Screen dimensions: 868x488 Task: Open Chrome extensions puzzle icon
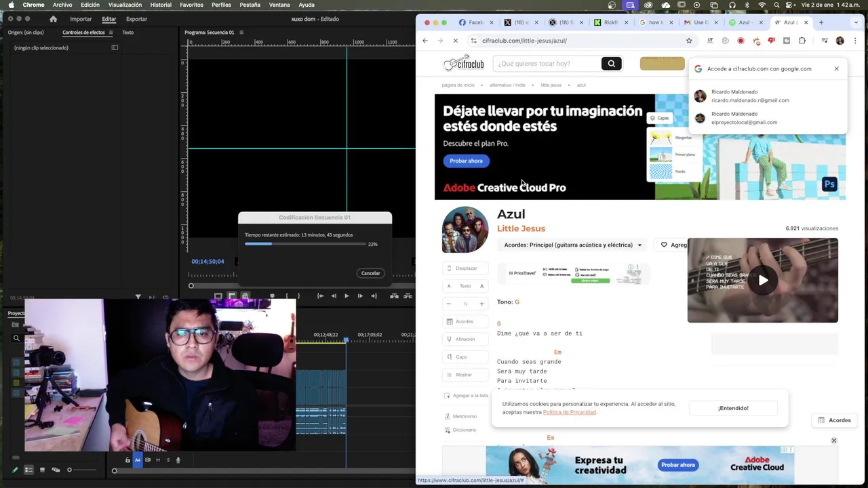(x=802, y=41)
